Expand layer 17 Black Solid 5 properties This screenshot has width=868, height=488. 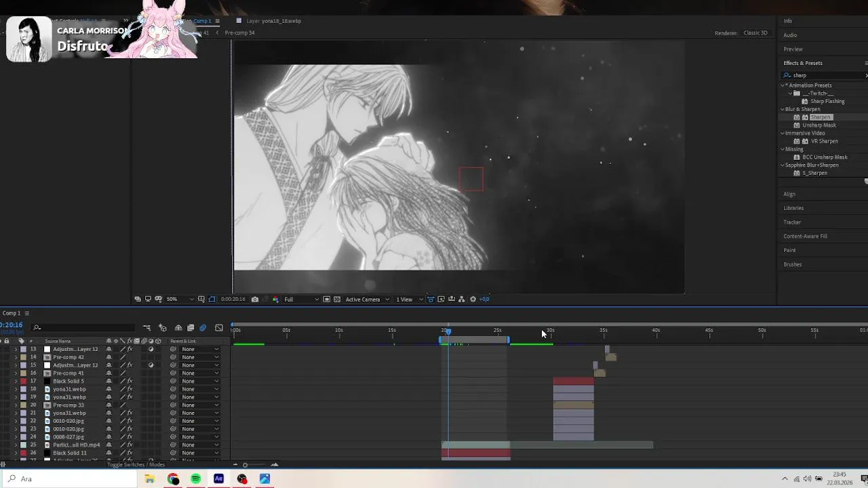(x=16, y=381)
